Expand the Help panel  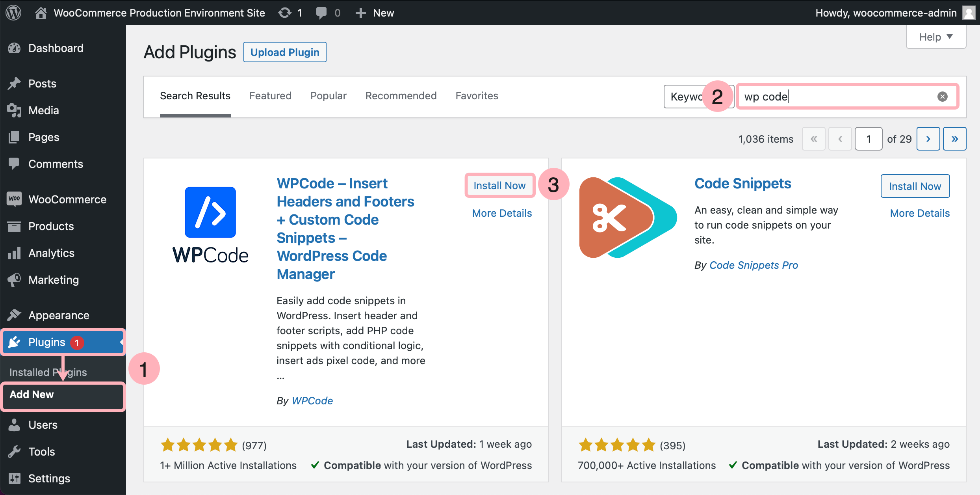tap(936, 37)
